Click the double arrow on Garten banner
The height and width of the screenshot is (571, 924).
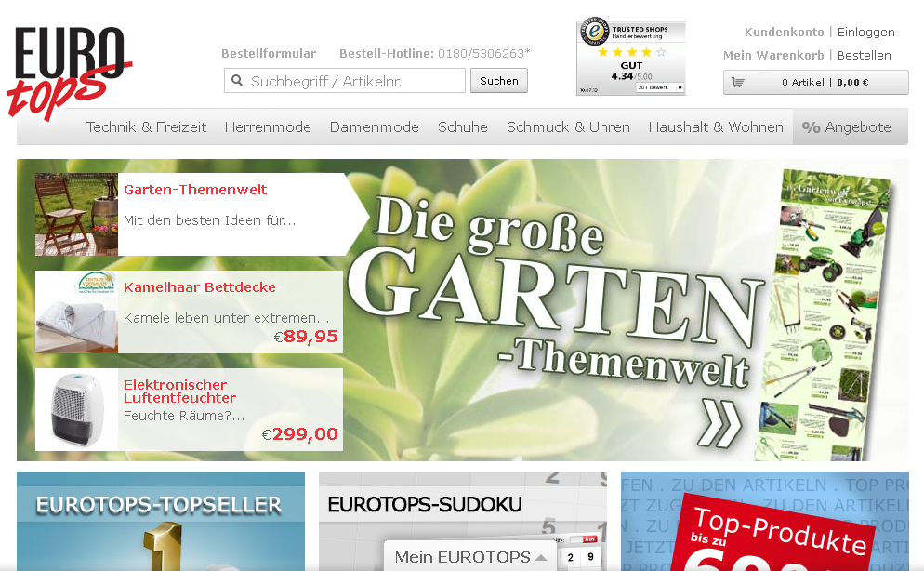coord(720,424)
